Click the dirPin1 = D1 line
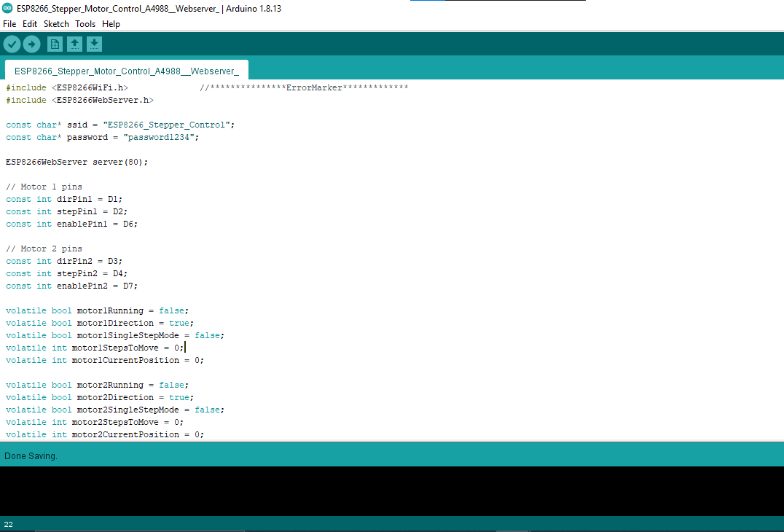 click(x=64, y=199)
